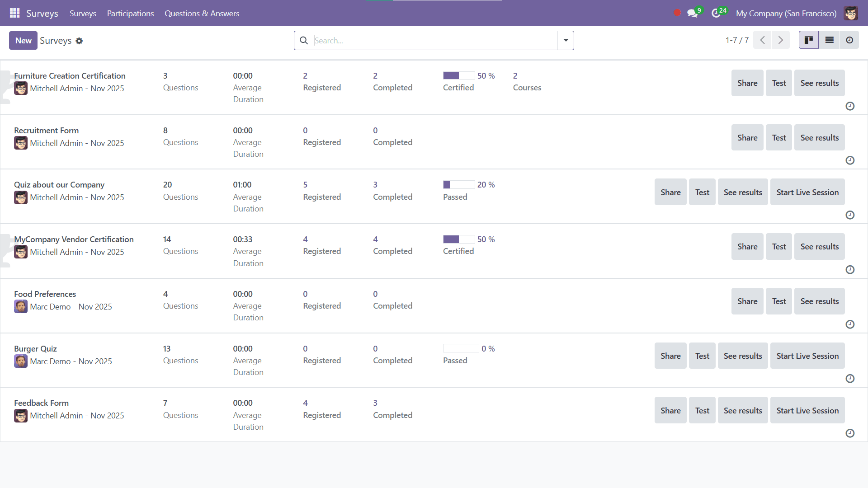Click the gear icon beside Surveys title
The width and height of the screenshot is (868, 488).
[80, 41]
